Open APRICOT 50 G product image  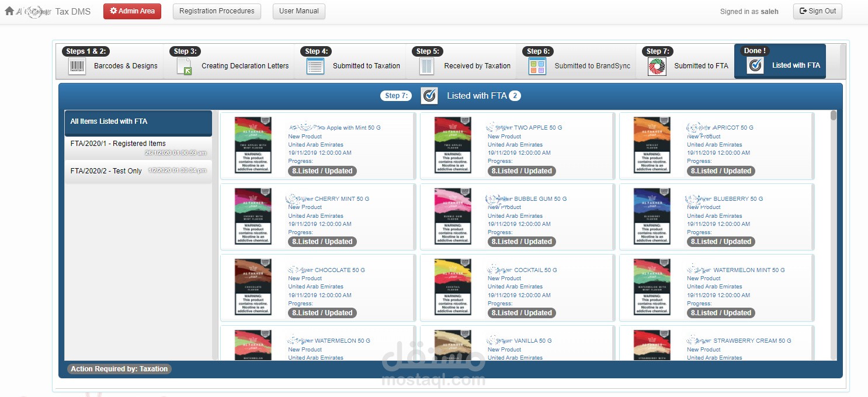(652, 145)
